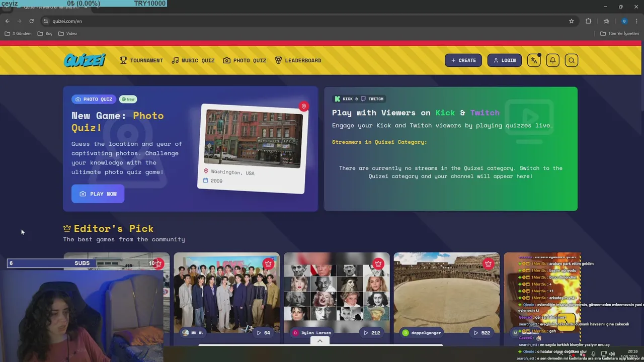This screenshot has height=362, width=644.
Task: Click the Photo Quiz badge
Action: pos(94,99)
